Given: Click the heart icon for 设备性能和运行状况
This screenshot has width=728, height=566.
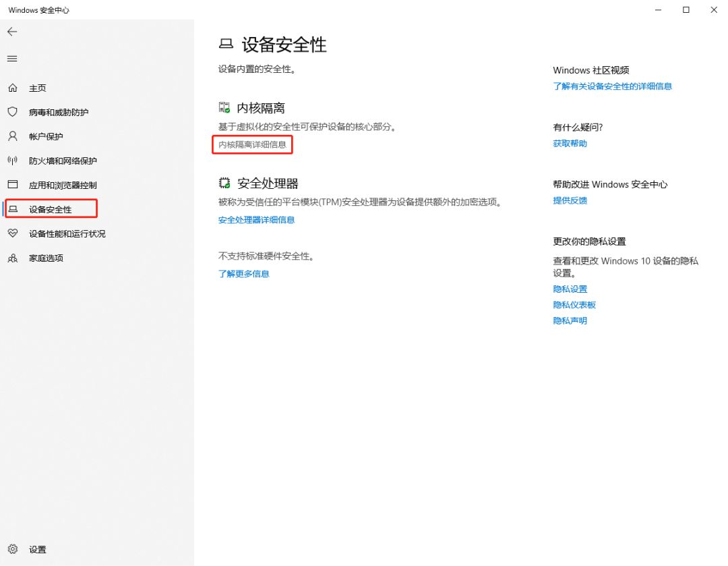Looking at the screenshot, I should (13, 233).
